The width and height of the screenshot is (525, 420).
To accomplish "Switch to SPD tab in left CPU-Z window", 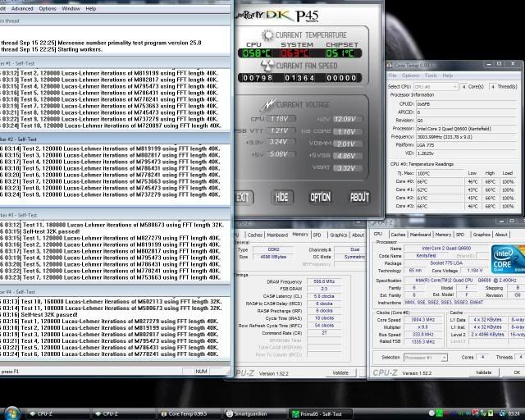I will pyautogui.click(x=317, y=235).
